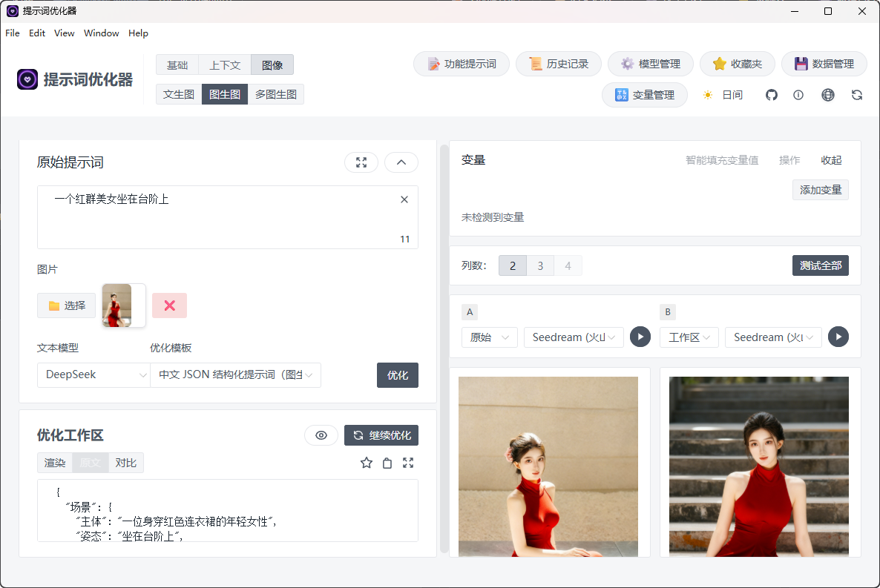Image resolution: width=880 pixels, height=588 pixels.
Task: Favorite the result using the star icon
Action: pyautogui.click(x=366, y=462)
